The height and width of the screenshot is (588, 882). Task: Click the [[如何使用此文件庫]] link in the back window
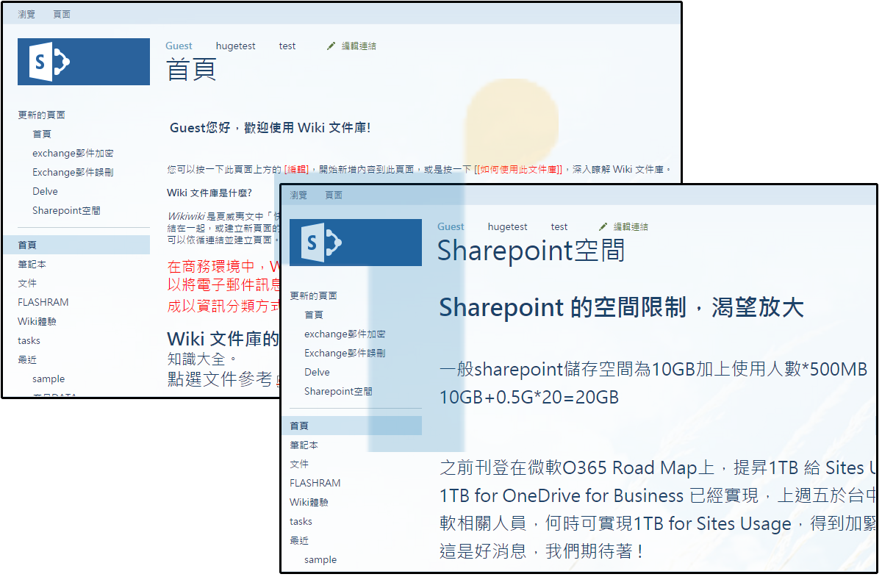[518, 169]
